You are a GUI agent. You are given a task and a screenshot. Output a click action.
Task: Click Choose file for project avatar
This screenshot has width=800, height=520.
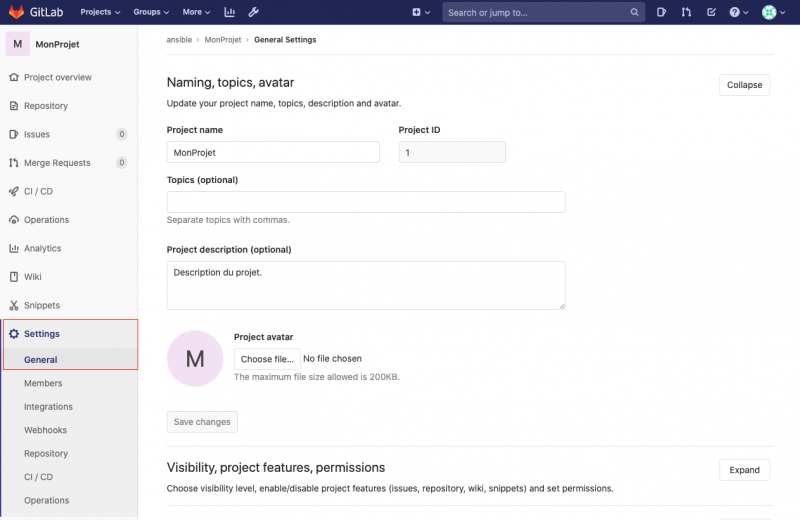click(x=267, y=359)
